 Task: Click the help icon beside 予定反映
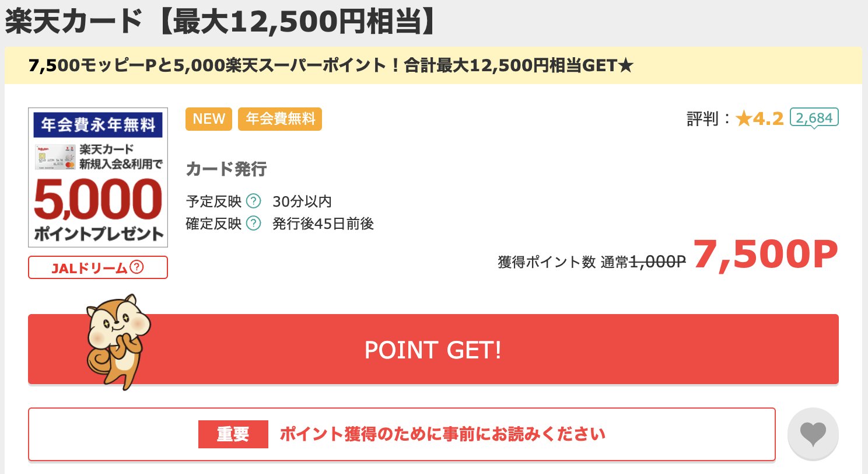coord(253,201)
